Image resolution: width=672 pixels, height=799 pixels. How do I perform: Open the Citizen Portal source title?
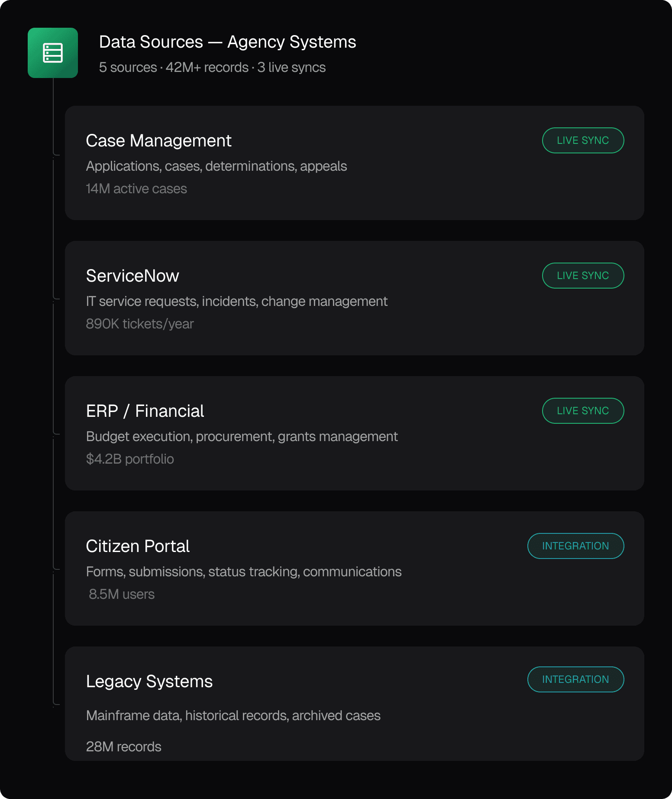(138, 546)
